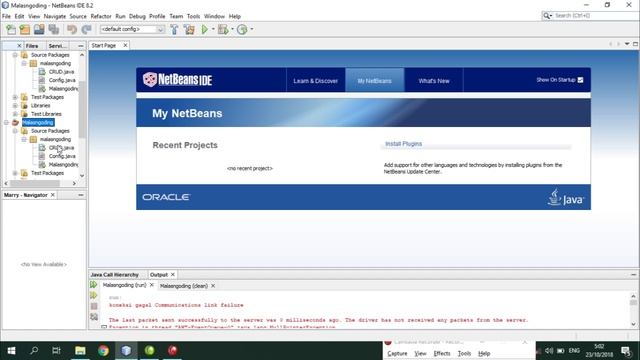Minimize the Navigator panel
The height and width of the screenshot is (360, 640).
80,195
